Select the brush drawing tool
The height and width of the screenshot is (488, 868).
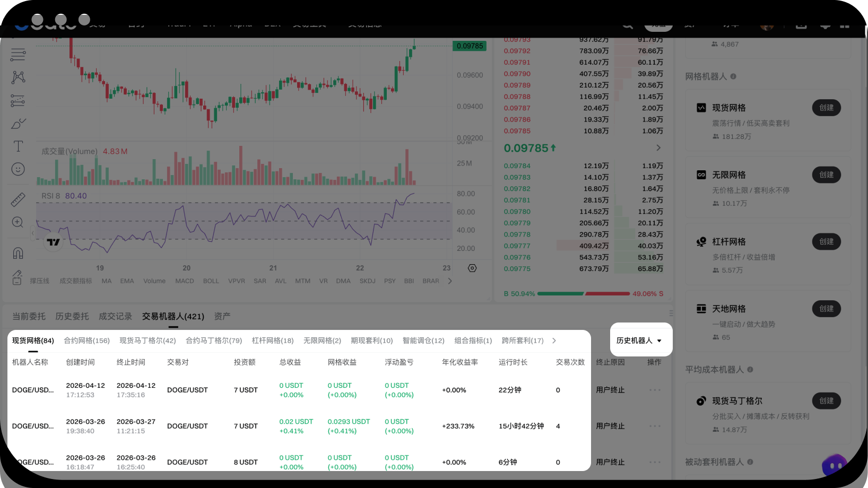pos(18,124)
